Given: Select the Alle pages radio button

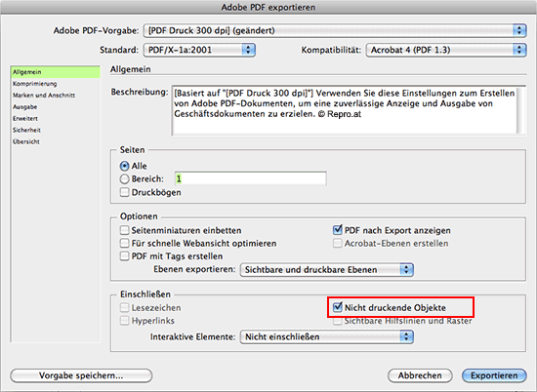Looking at the screenshot, I should coord(124,166).
